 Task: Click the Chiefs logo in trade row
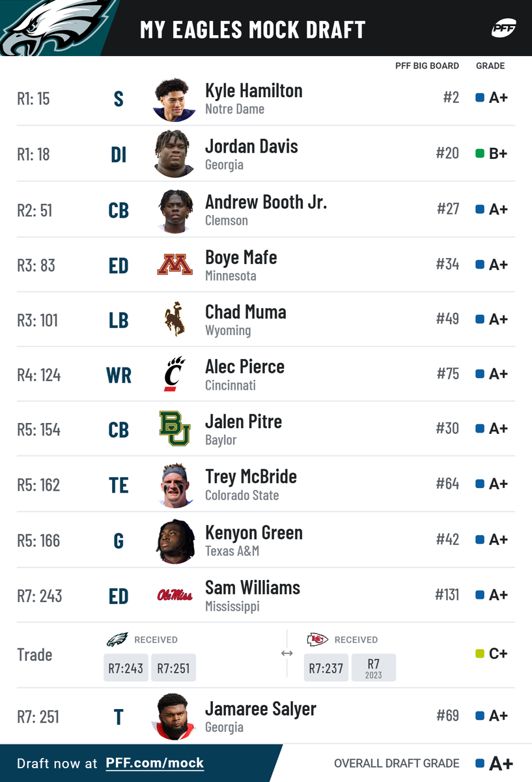click(317, 639)
